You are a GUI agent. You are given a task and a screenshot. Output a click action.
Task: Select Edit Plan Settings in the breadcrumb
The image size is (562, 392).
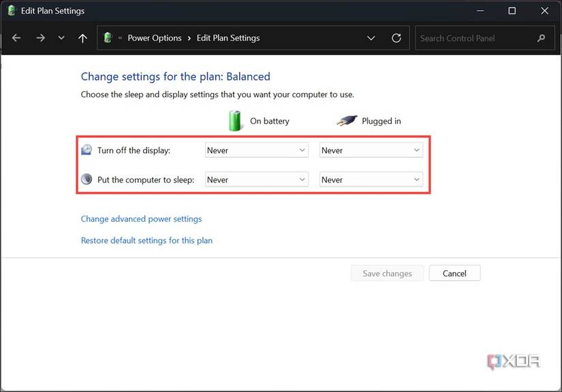228,37
